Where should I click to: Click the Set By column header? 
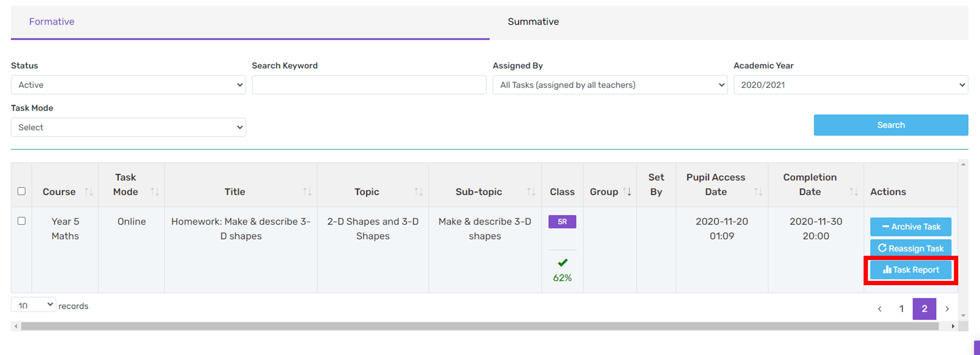[656, 184]
